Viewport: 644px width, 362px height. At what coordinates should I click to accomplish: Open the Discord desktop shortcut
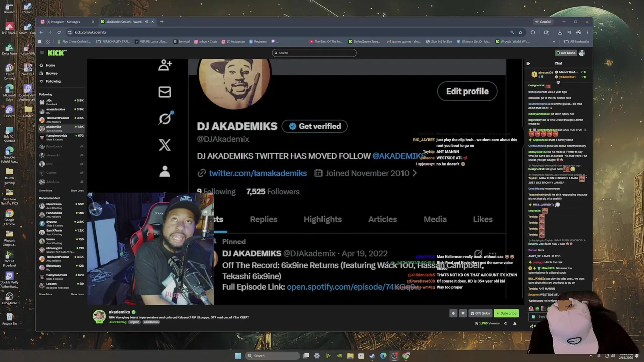[x=9, y=111]
